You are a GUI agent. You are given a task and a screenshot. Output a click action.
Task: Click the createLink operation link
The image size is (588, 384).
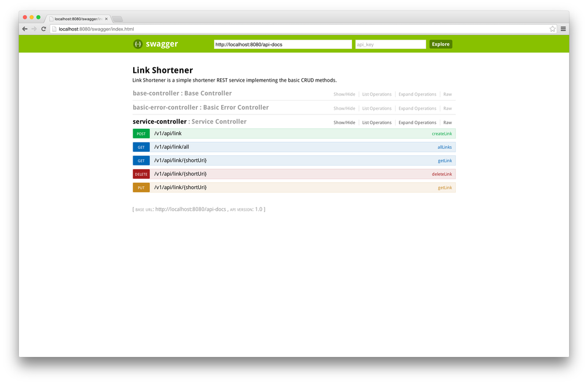pyautogui.click(x=442, y=133)
